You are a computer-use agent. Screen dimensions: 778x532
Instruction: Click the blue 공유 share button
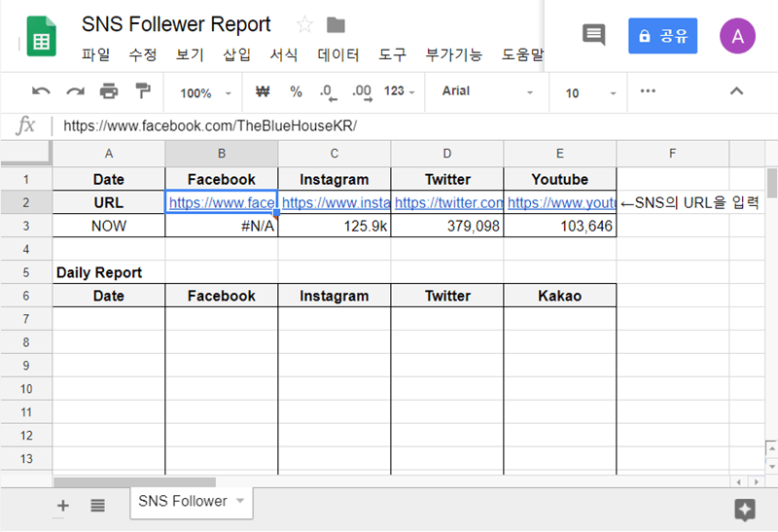pos(662,36)
